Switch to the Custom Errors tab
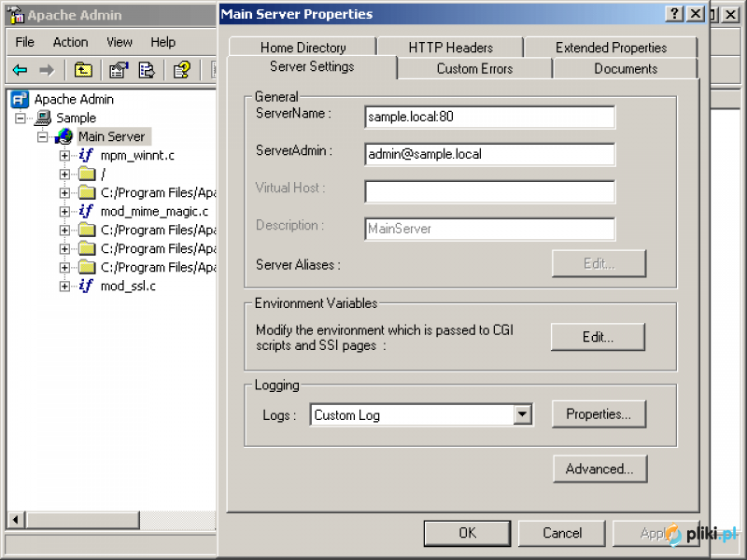 [474, 68]
